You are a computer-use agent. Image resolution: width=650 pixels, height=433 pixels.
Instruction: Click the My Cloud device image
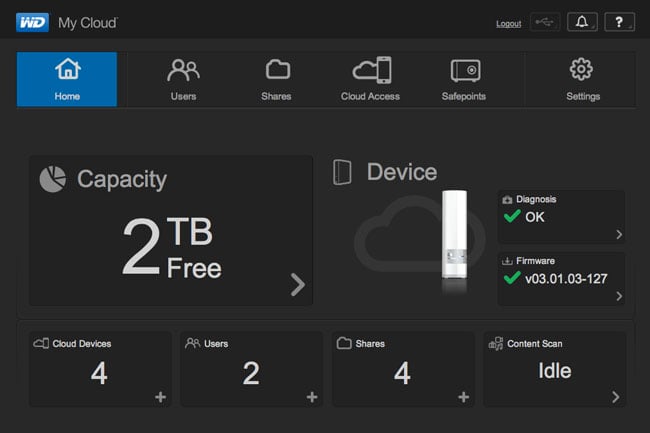pos(454,234)
